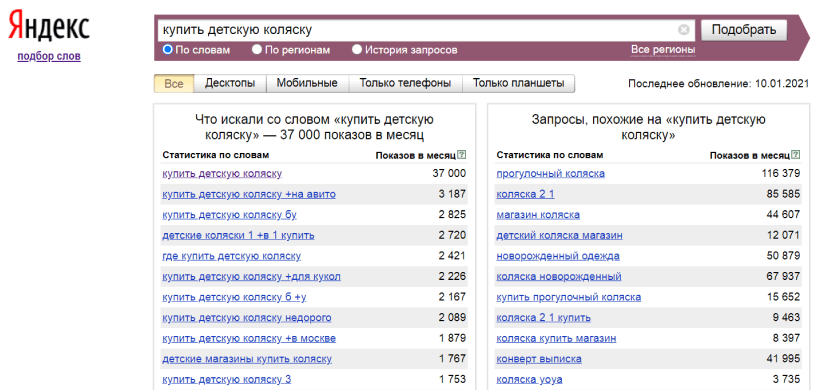The image size is (819, 390).
Task: Switch to the 'Десктопы' tab
Action: click(230, 84)
